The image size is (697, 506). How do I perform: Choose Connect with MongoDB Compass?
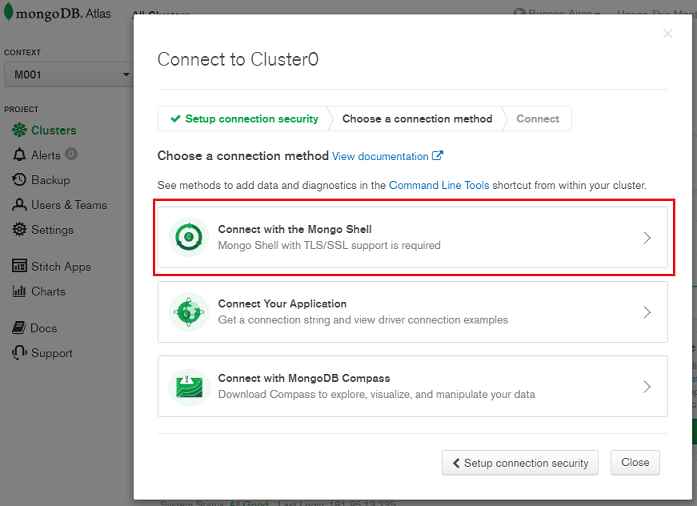[413, 386]
